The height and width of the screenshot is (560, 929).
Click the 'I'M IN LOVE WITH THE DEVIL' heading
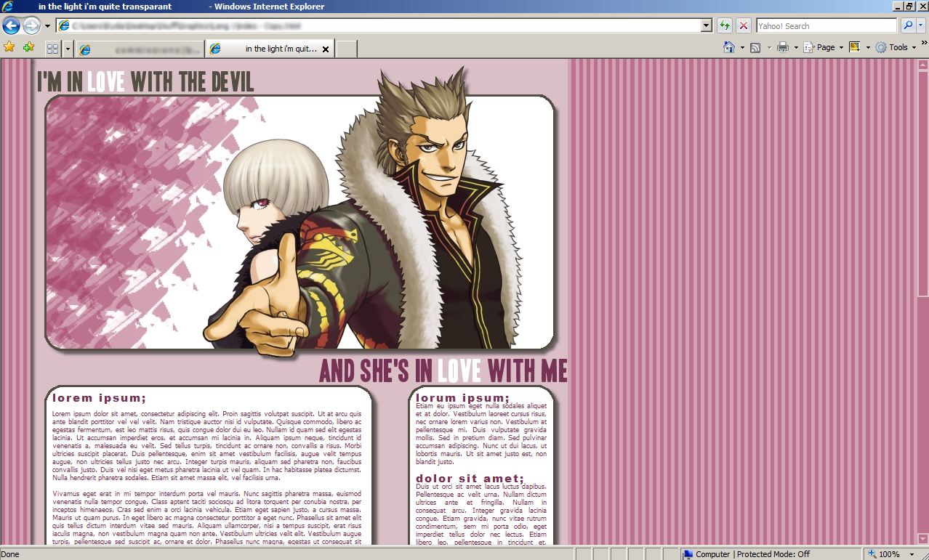(145, 82)
